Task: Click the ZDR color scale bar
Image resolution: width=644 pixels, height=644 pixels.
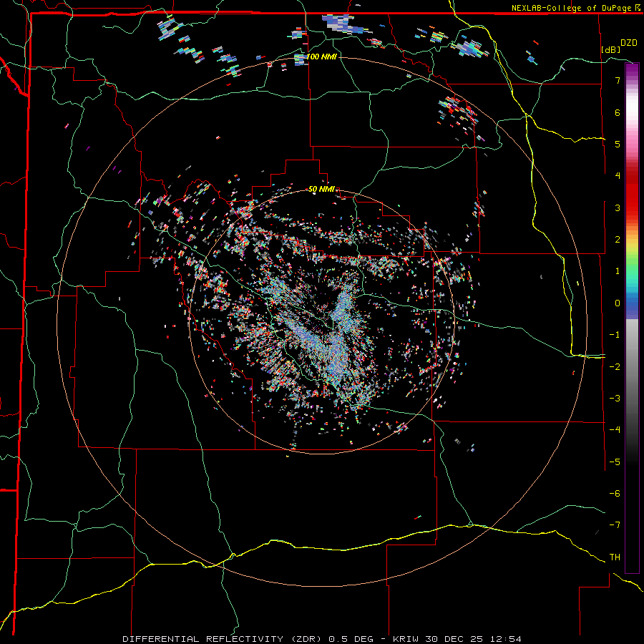Action: [632, 318]
